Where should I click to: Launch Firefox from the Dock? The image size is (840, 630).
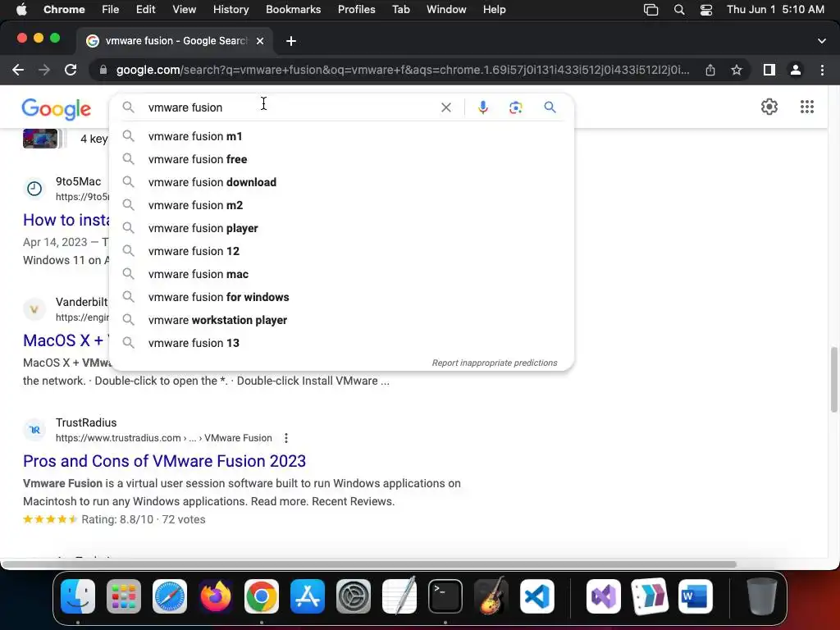coord(216,596)
